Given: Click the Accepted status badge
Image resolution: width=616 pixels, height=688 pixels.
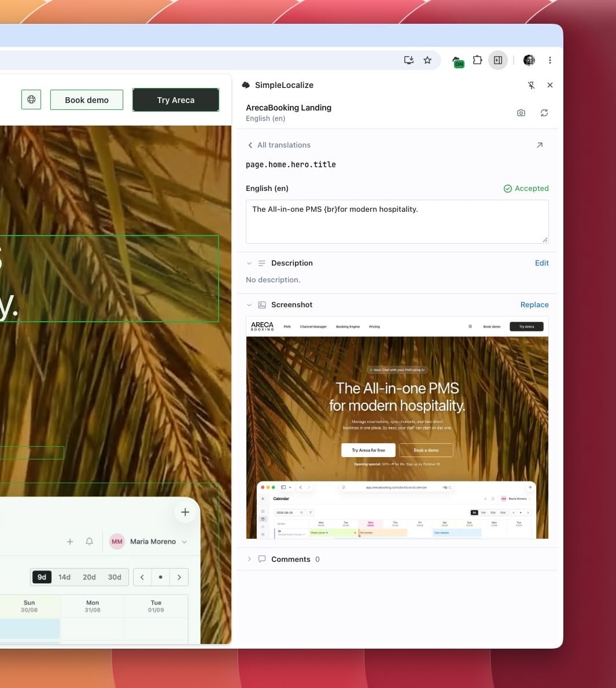Looking at the screenshot, I should [x=526, y=188].
